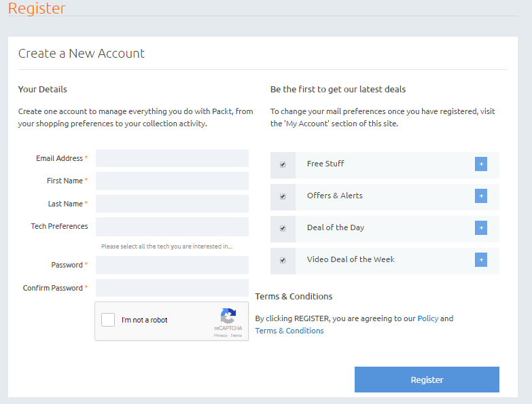The width and height of the screenshot is (532, 404).
Task: Toggle the Deal of the Day checkbox
Action: click(x=283, y=228)
